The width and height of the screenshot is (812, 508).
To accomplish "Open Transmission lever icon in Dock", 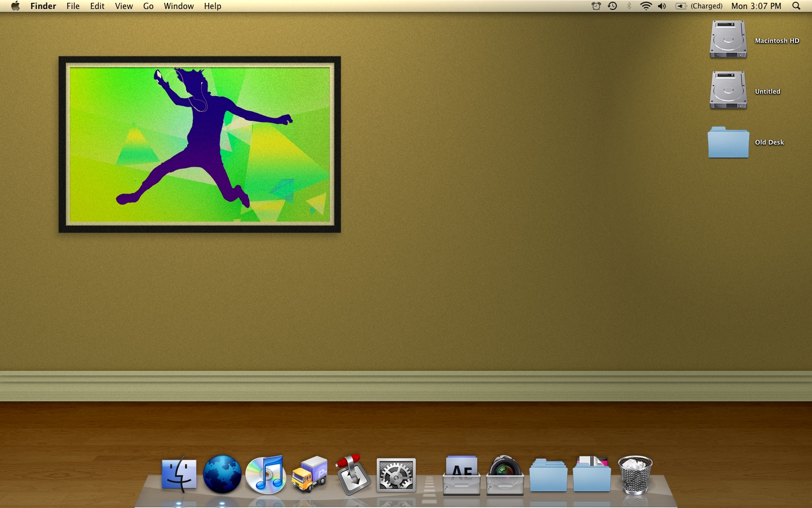I will [x=352, y=474].
